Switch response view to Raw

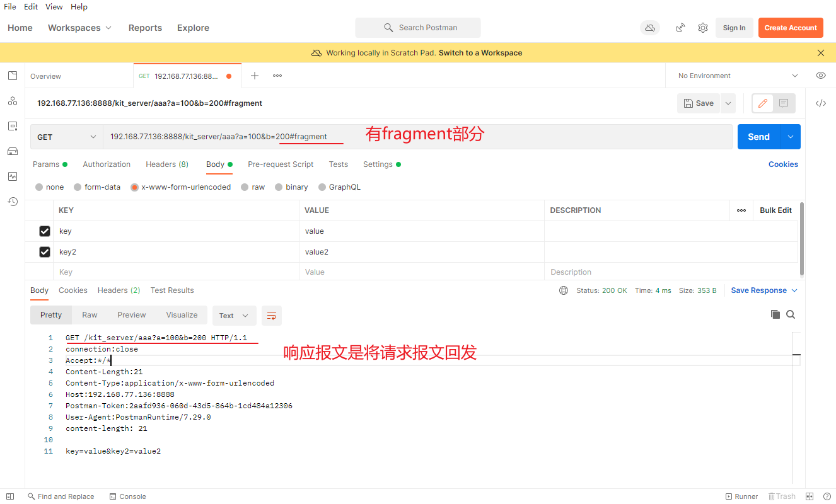click(x=90, y=315)
